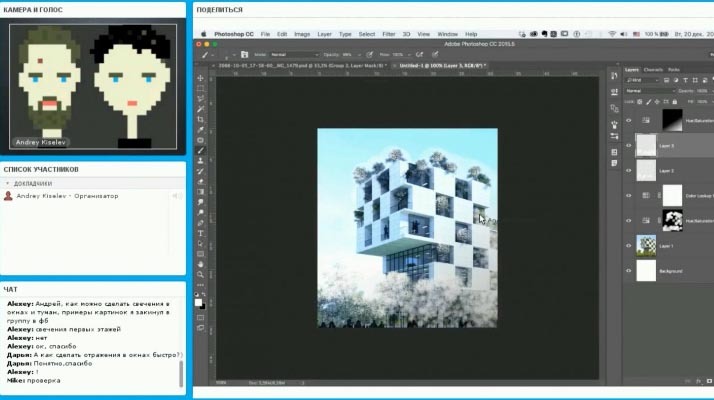Filter layers by adjustment layers icon
Viewport: 714px width, 400px height.
point(676,80)
